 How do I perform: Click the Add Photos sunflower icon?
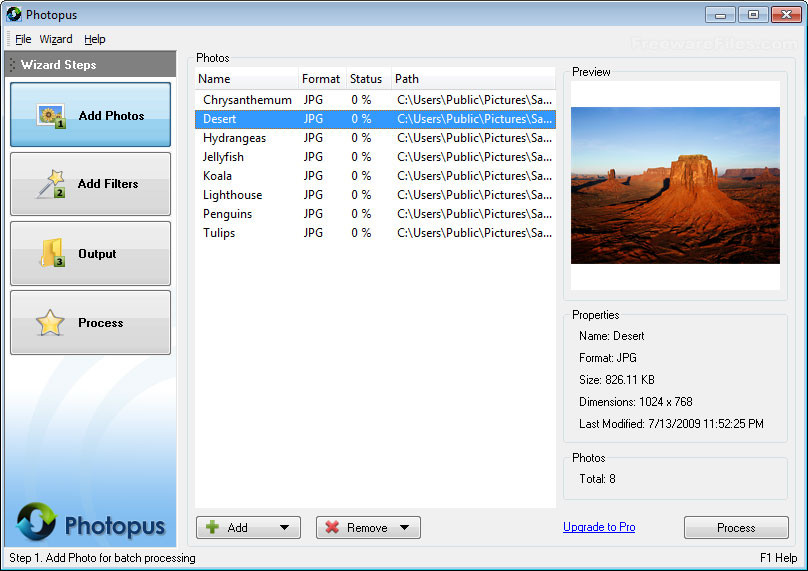[52, 116]
